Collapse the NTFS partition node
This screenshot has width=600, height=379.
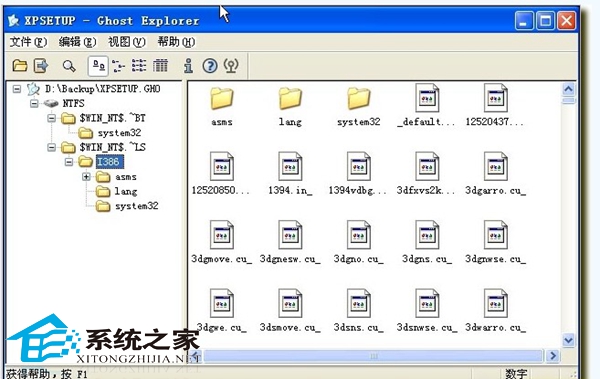click(34, 103)
